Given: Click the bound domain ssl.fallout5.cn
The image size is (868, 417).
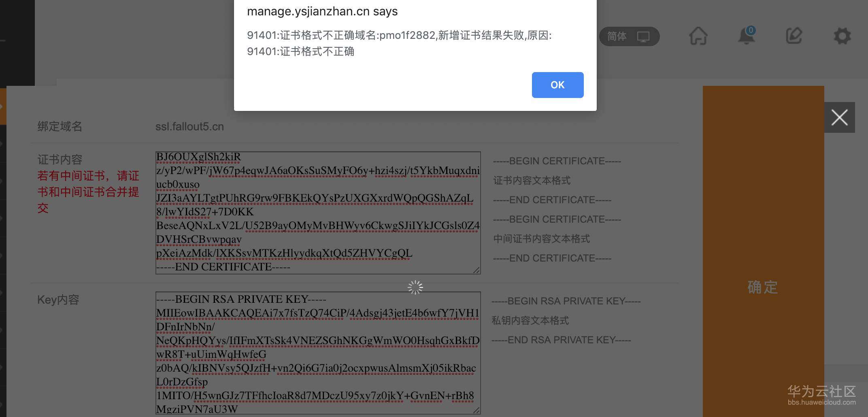Looking at the screenshot, I should [190, 126].
